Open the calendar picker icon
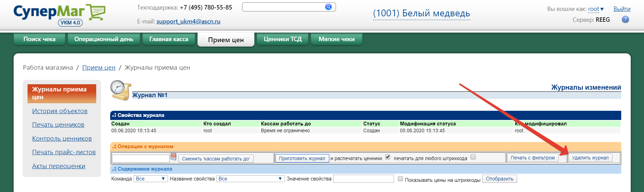 click(x=173, y=157)
